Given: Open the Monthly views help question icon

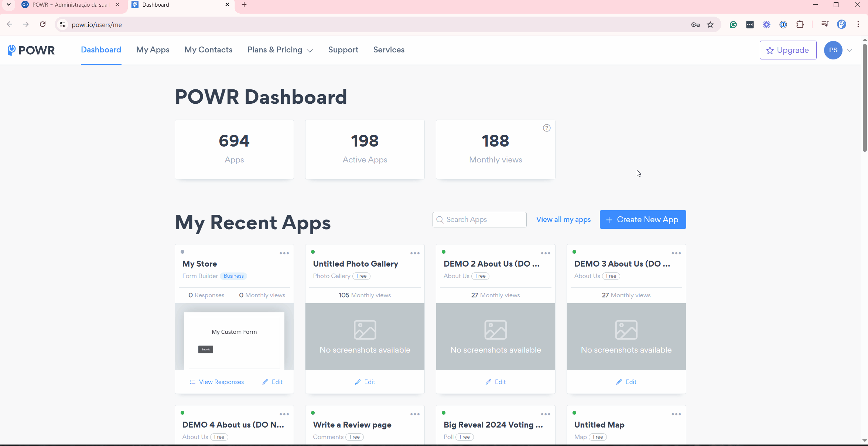Looking at the screenshot, I should coord(547,128).
